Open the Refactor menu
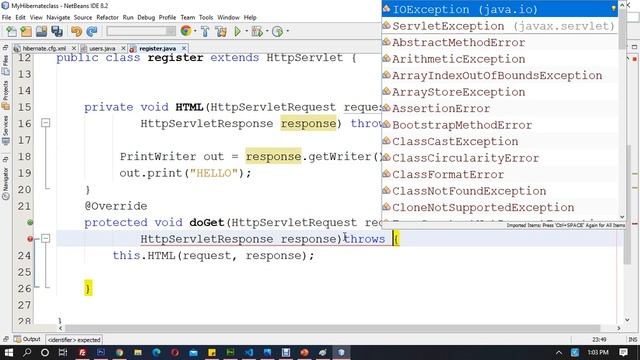 pyautogui.click(x=107, y=18)
